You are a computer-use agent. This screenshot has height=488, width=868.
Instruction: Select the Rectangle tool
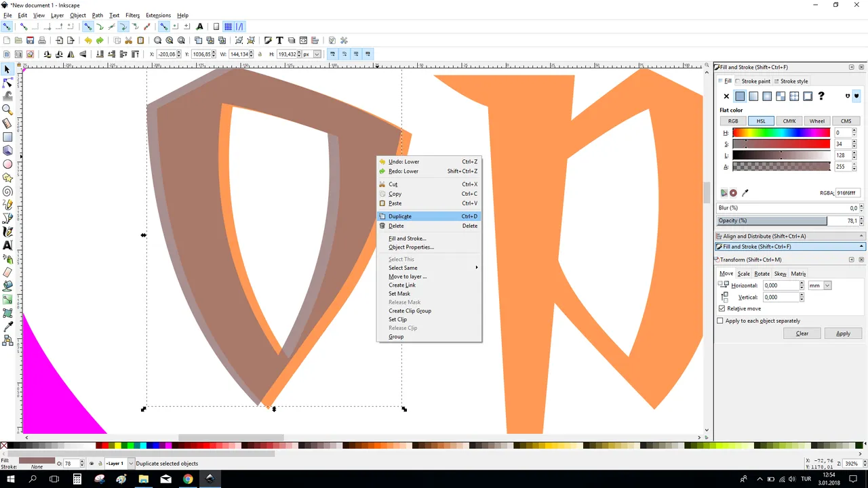click(7, 137)
